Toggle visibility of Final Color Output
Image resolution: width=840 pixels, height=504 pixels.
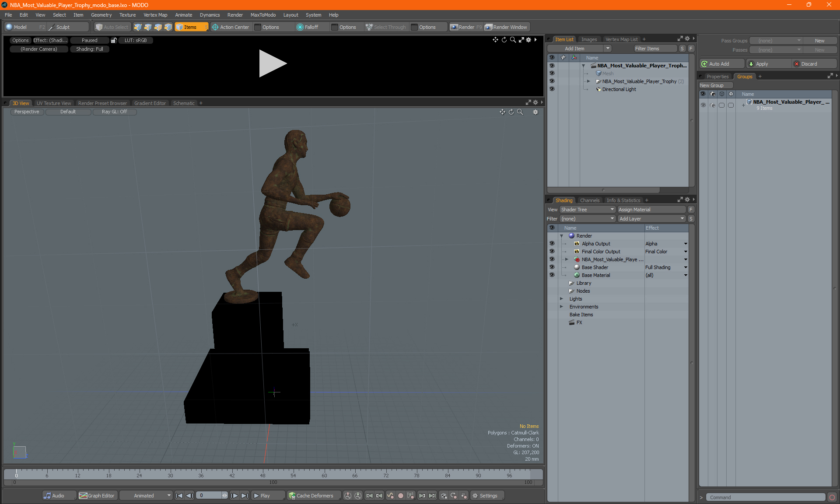(x=552, y=251)
